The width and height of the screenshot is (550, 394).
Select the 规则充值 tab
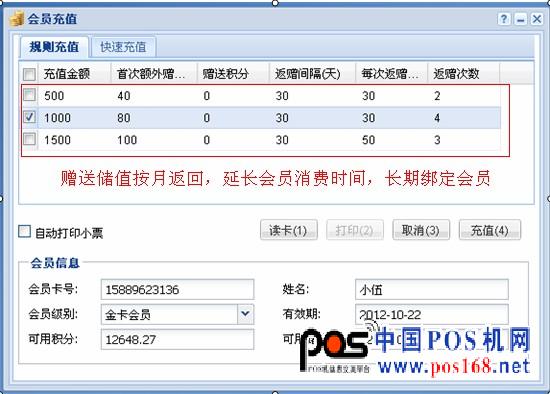coord(54,47)
